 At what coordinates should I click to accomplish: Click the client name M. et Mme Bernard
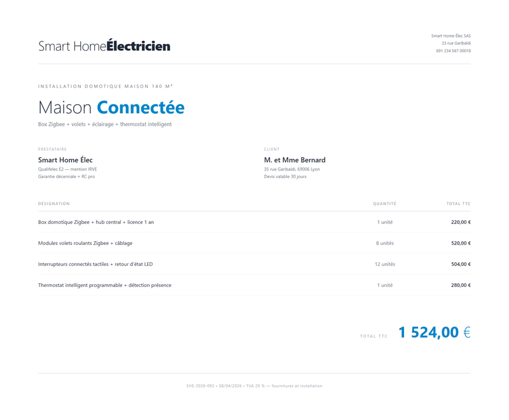tap(295, 160)
